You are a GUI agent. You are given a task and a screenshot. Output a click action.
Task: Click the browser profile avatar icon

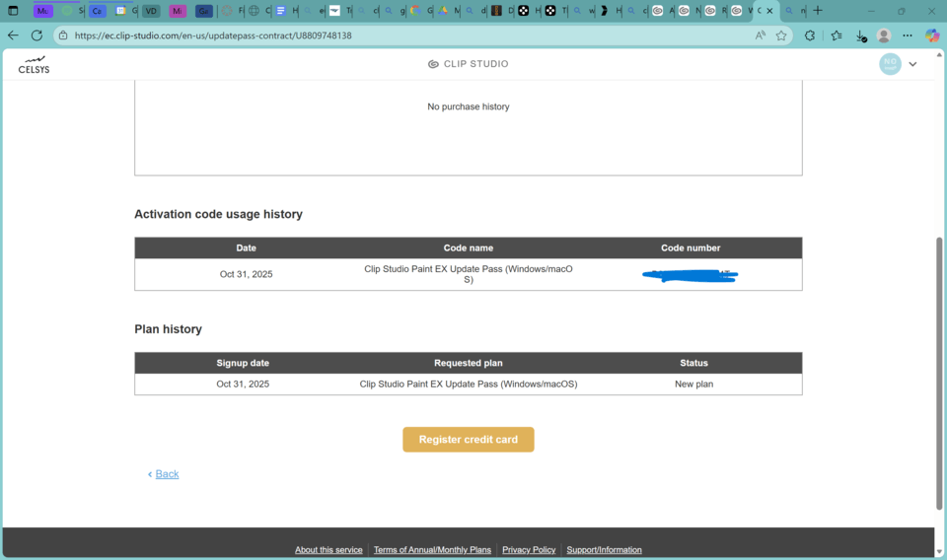point(884,35)
